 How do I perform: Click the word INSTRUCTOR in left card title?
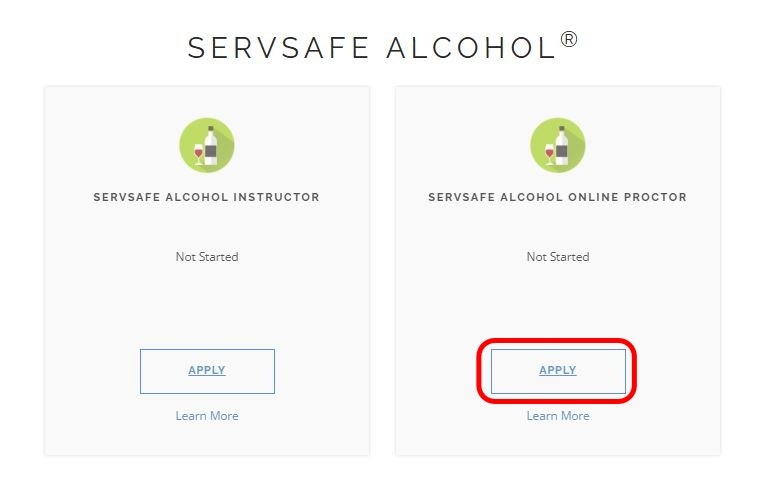pos(276,198)
